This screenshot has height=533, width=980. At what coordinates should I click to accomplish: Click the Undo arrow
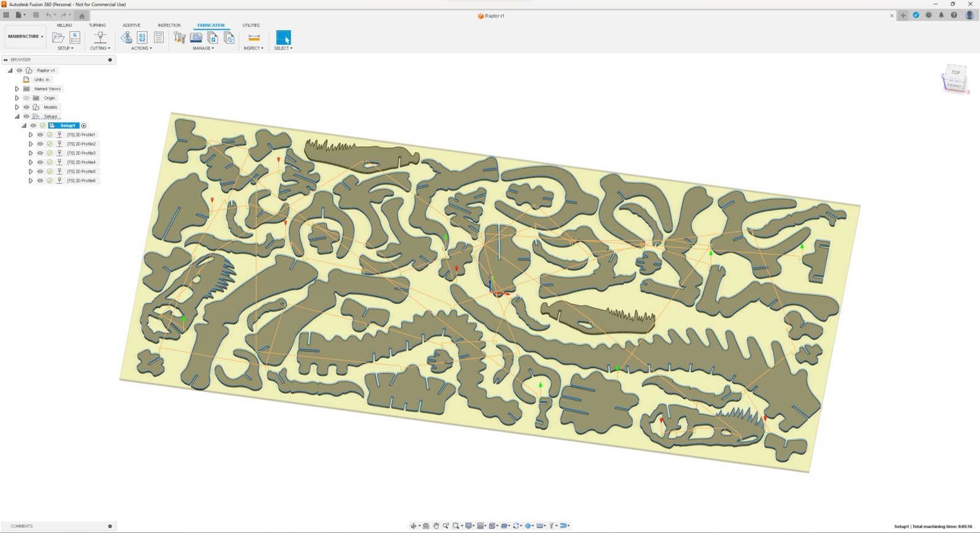(48, 15)
